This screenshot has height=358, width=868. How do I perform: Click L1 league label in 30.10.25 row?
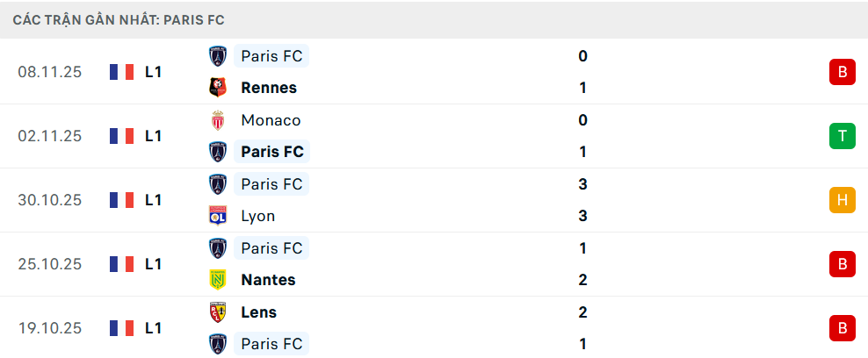point(153,200)
